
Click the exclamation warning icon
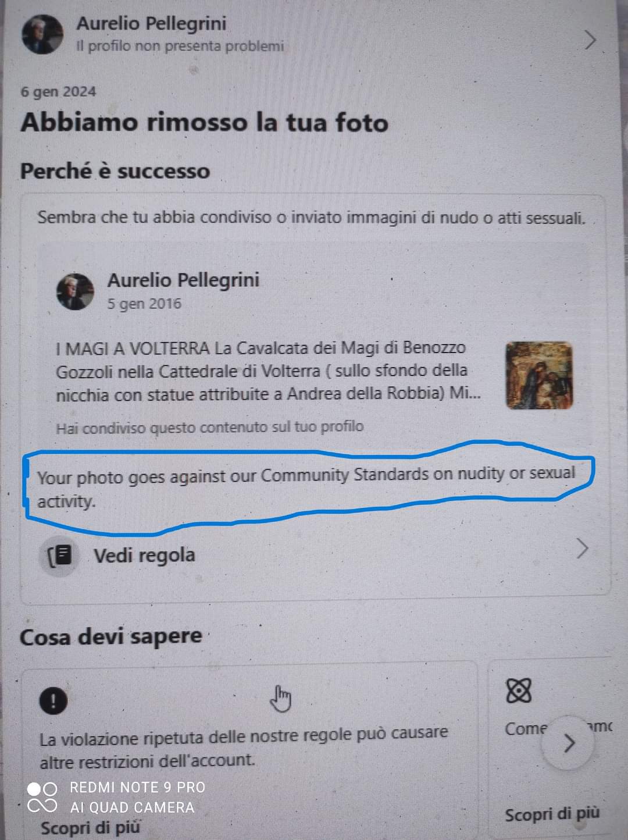tap(53, 700)
